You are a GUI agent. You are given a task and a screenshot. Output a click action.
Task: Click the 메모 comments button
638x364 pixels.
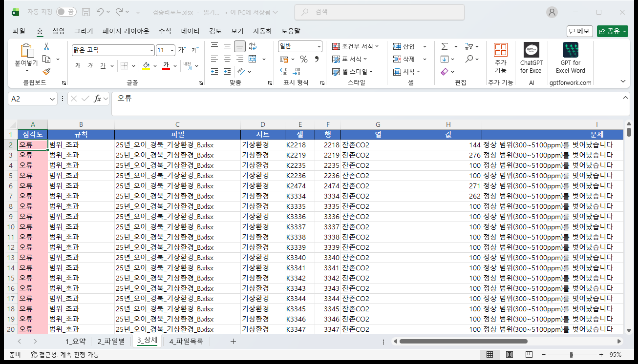(x=580, y=31)
